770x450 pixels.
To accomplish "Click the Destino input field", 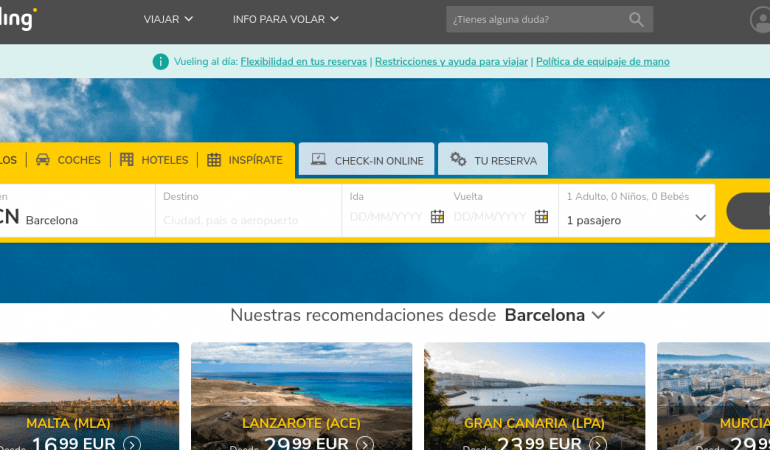I will click(248, 211).
